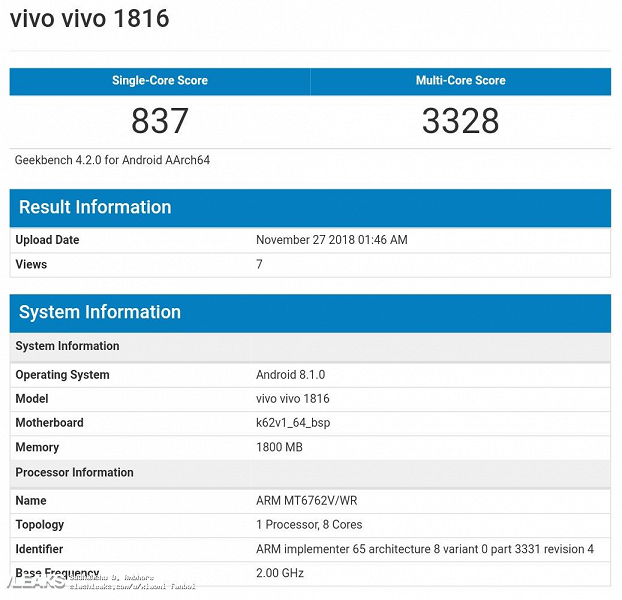Screen dimensions: 622x600
Task: Click the 'Views' row label
Action: point(31,264)
